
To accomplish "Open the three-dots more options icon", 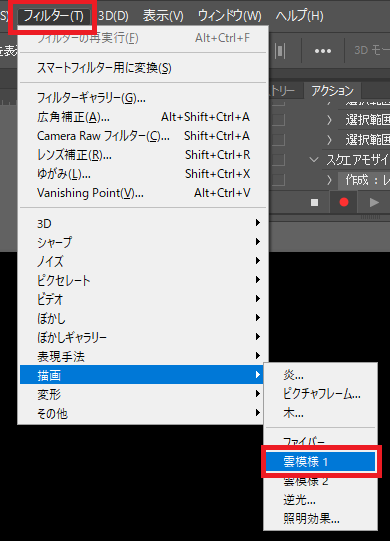I will click(323, 51).
